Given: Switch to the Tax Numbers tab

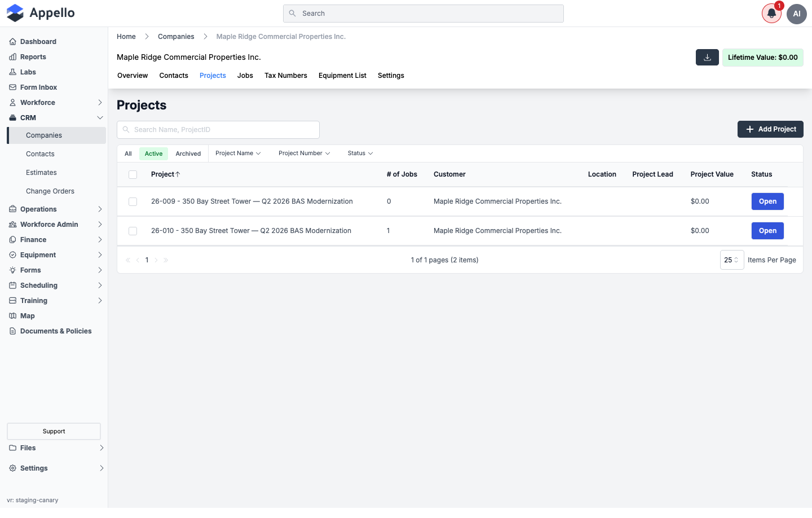Looking at the screenshot, I should point(286,76).
